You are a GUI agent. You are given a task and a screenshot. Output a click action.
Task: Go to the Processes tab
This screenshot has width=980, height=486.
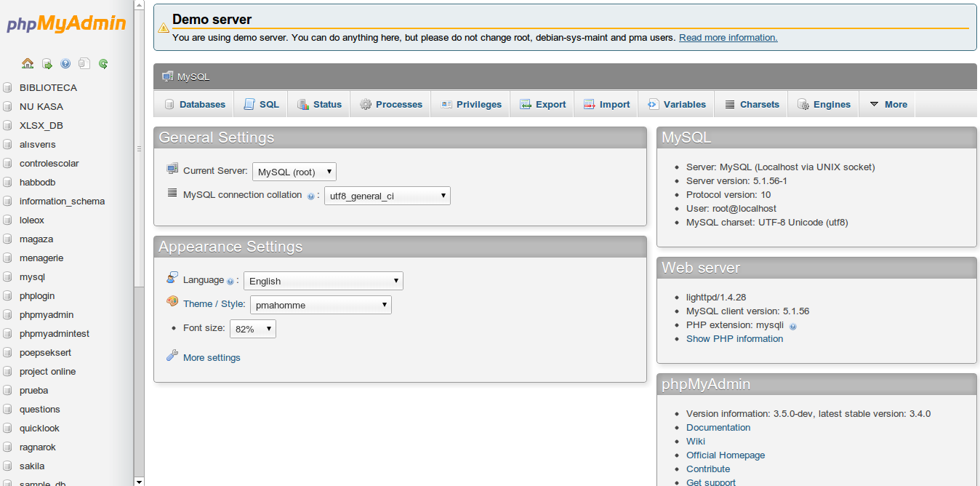[390, 104]
